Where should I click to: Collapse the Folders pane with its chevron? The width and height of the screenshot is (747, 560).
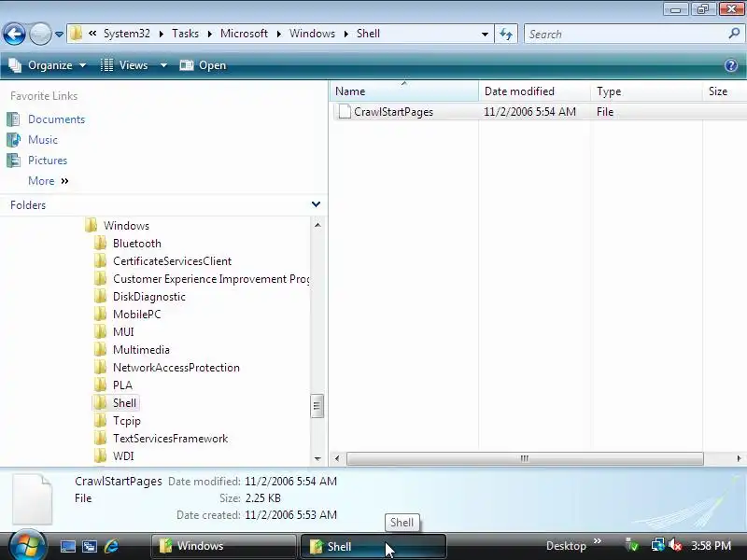tap(316, 204)
